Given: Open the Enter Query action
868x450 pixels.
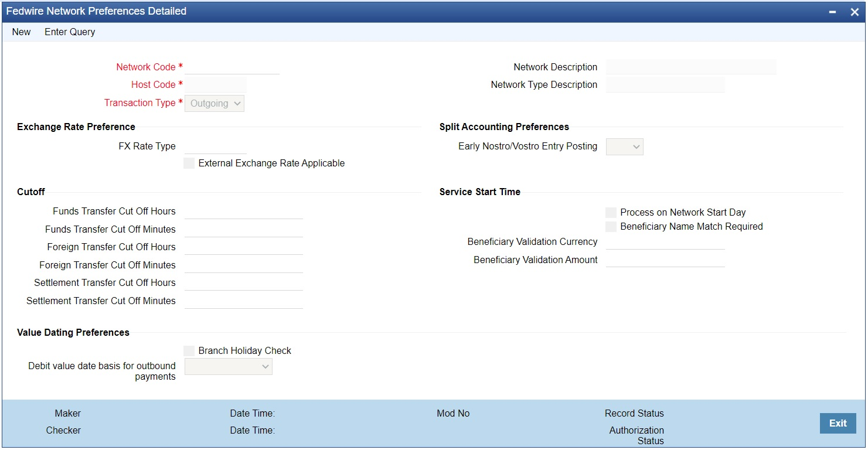Looking at the screenshot, I should (x=70, y=32).
